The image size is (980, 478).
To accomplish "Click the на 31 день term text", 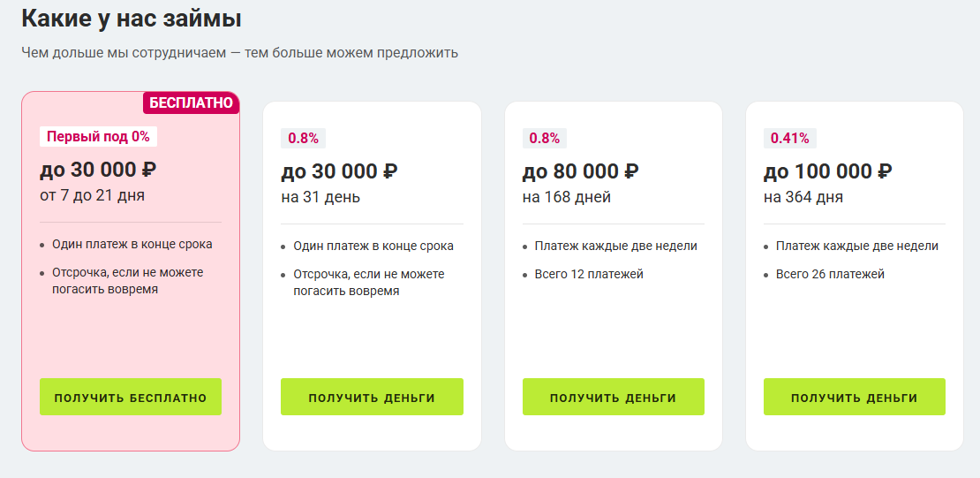I will pos(320,197).
